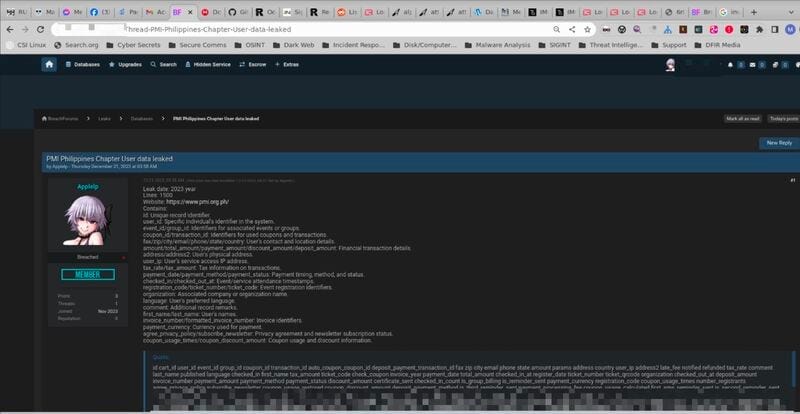Click the 'Nov 2023' joined date
This screenshot has height=414, width=800.
[x=108, y=311]
